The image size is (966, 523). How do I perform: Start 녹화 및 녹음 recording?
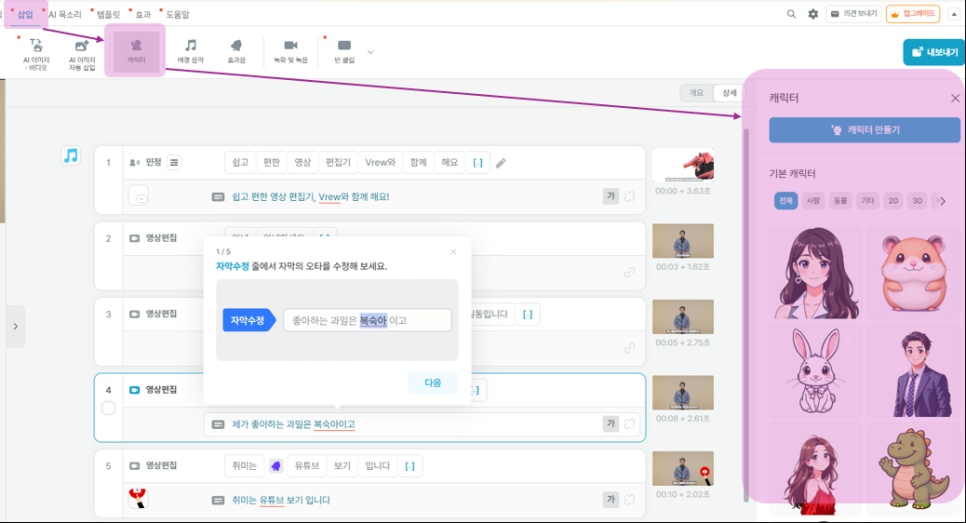click(x=290, y=51)
